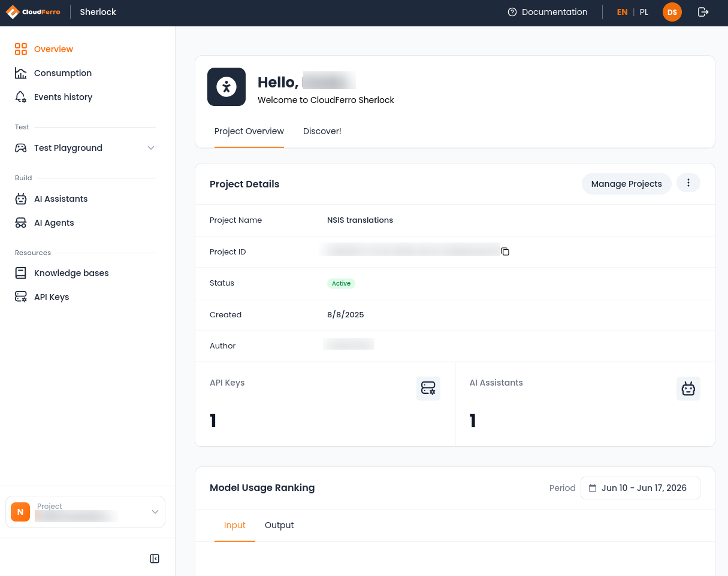Click the AI Assistants robot icon in sidebar
Screen dimensions: 728x576
pyautogui.click(x=21, y=199)
